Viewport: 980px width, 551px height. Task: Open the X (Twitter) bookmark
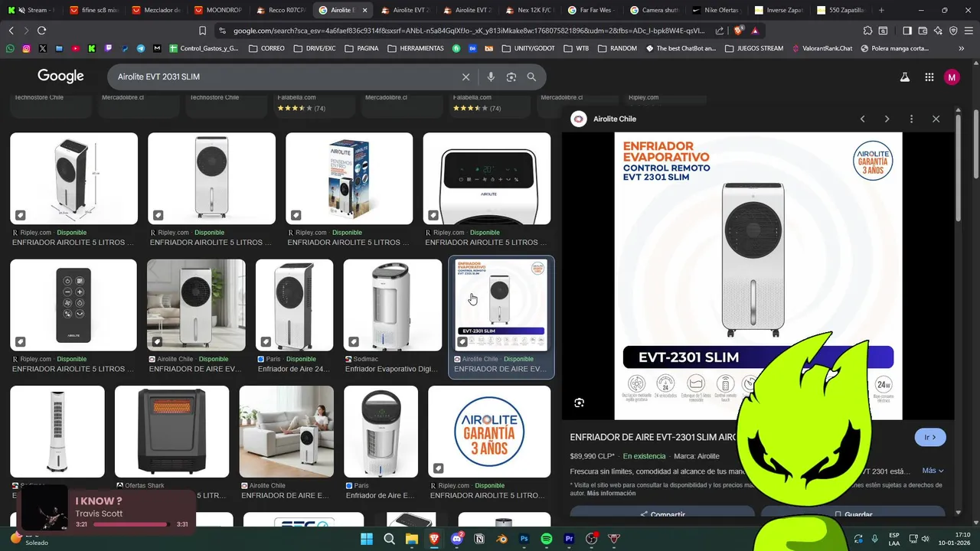pyautogui.click(x=42, y=48)
